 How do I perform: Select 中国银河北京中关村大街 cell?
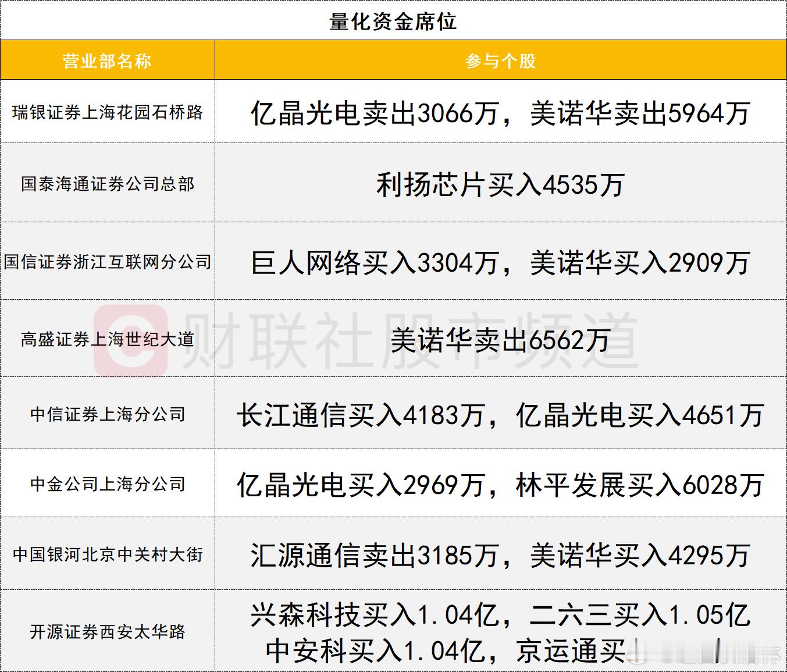109,556
